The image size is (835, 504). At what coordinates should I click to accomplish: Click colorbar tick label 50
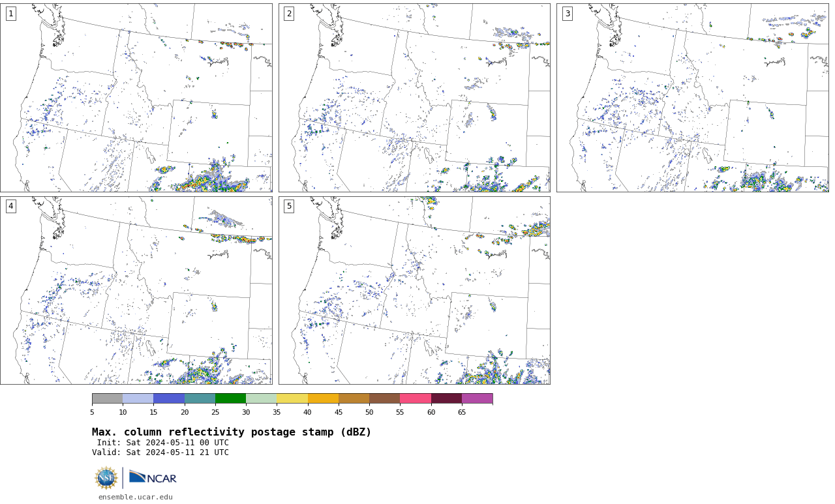[x=369, y=412]
